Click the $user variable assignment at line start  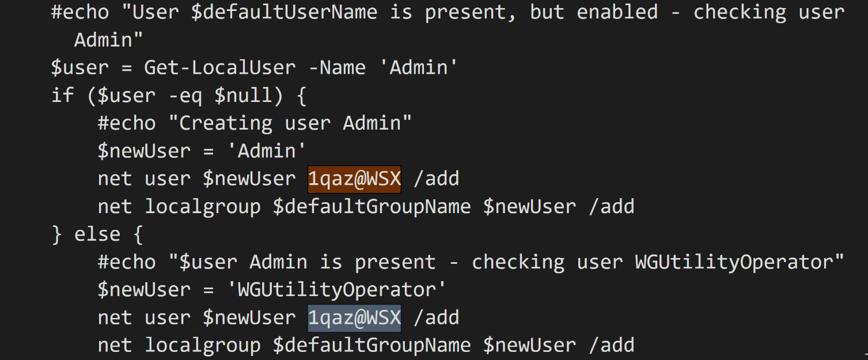[80, 68]
